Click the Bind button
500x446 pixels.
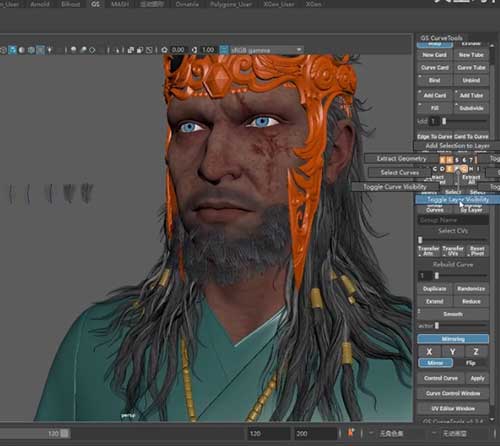tap(434, 80)
